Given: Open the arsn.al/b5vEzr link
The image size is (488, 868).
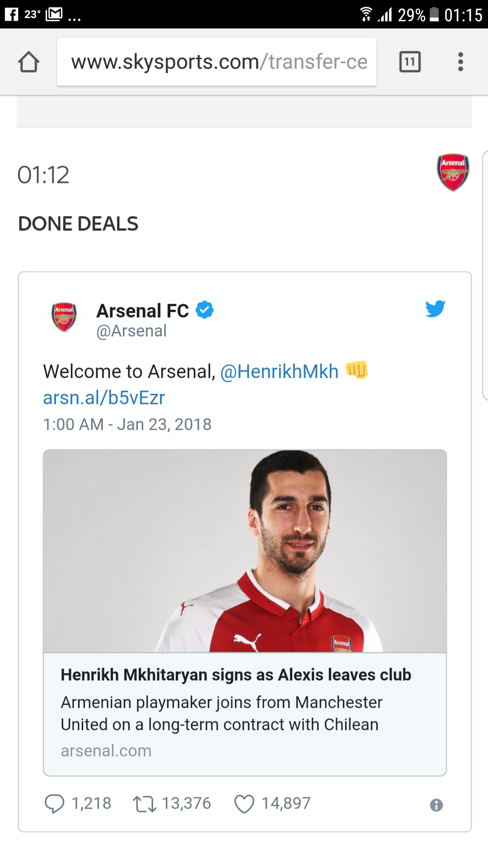Looking at the screenshot, I should (104, 398).
